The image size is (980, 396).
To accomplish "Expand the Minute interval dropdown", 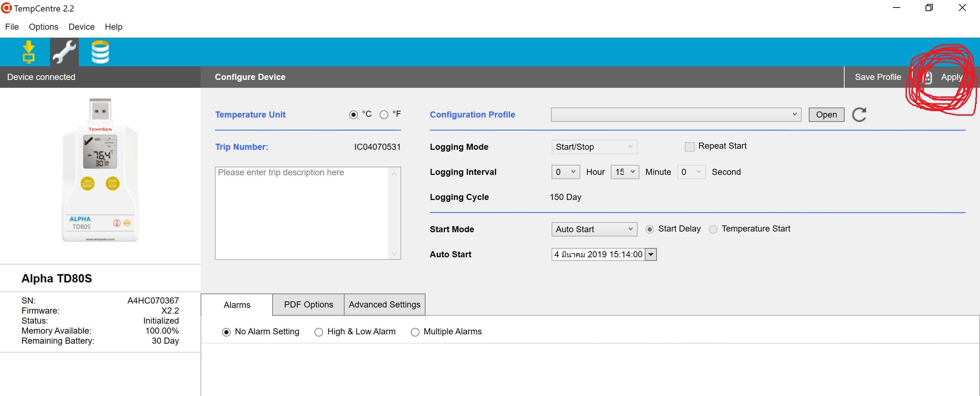I will 624,172.
